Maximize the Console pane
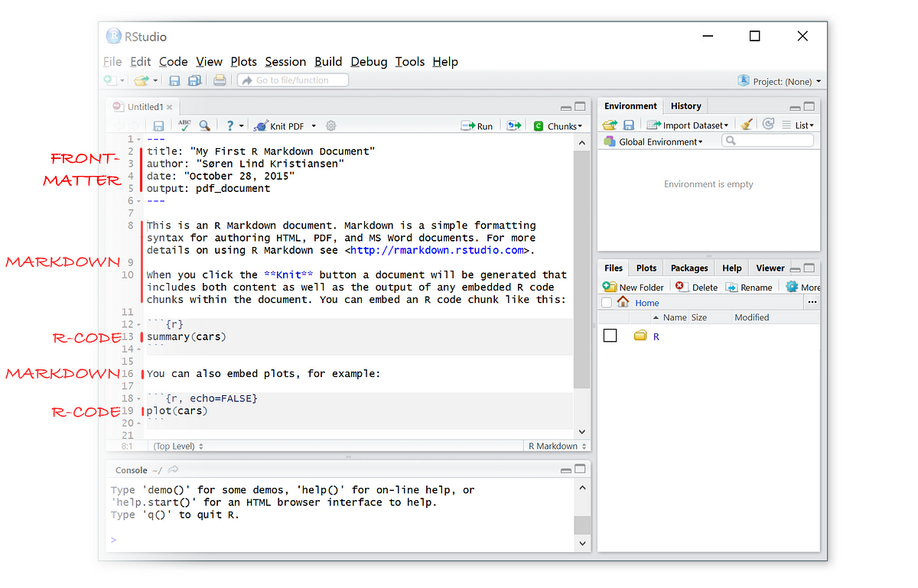The image size is (918, 588). coord(581,469)
